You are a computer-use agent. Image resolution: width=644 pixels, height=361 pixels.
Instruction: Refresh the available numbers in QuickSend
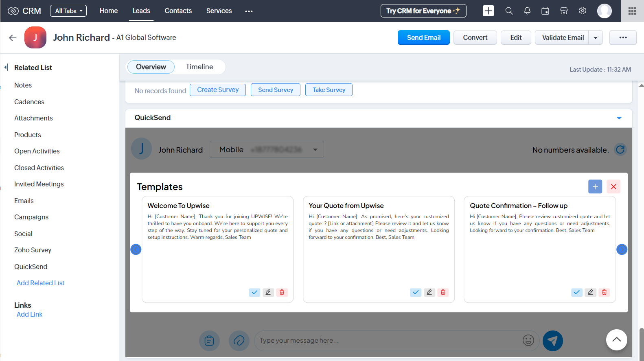pyautogui.click(x=620, y=150)
